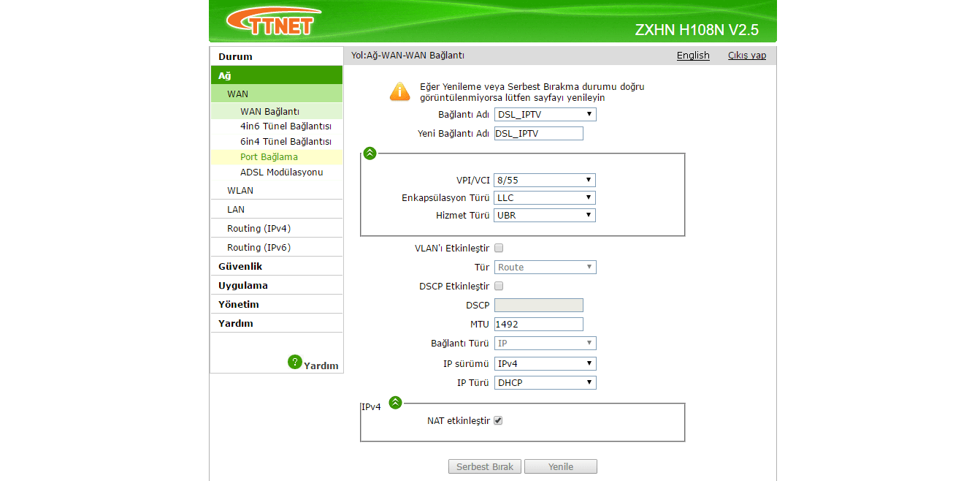
Task: Open ADSL Modülasyonu page
Action: click(x=277, y=173)
